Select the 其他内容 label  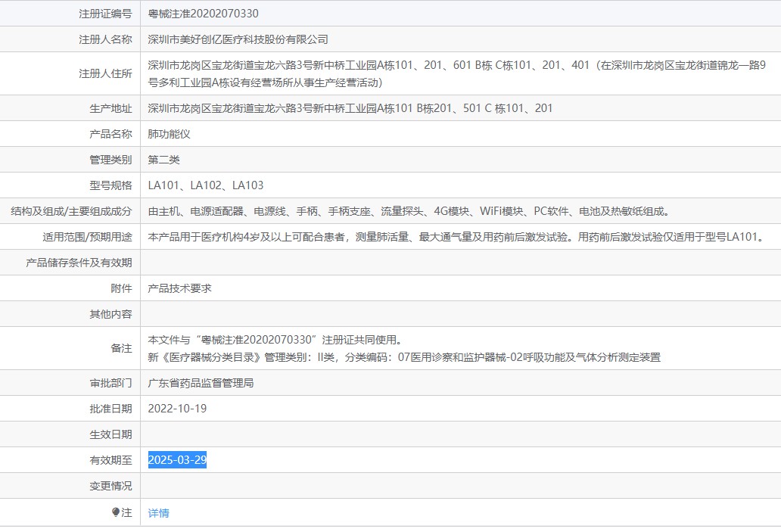[110, 314]
